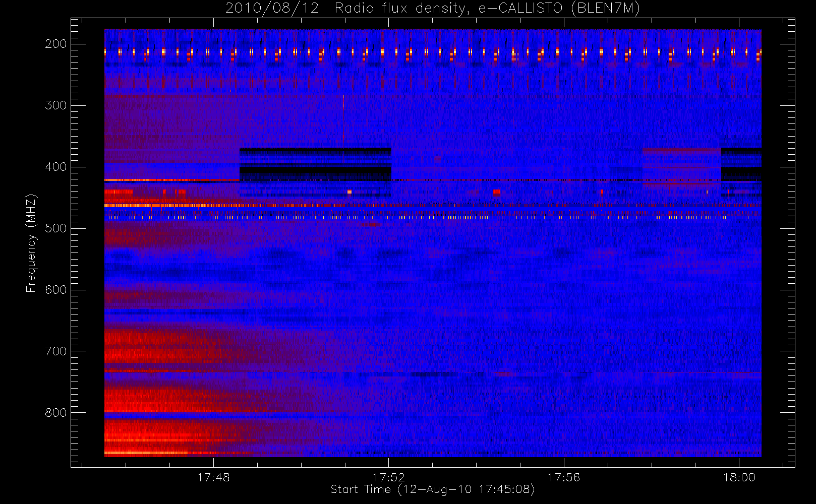
Task: Click the plot title 'Radio flux density, e-CALLISTO (BLEN7M)'
Action: point(487,9)
